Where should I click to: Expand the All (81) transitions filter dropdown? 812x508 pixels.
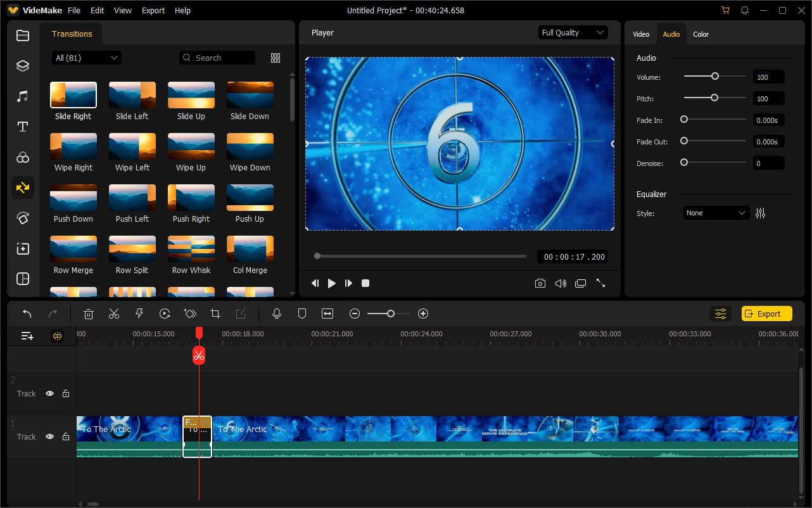coord(86,57)
